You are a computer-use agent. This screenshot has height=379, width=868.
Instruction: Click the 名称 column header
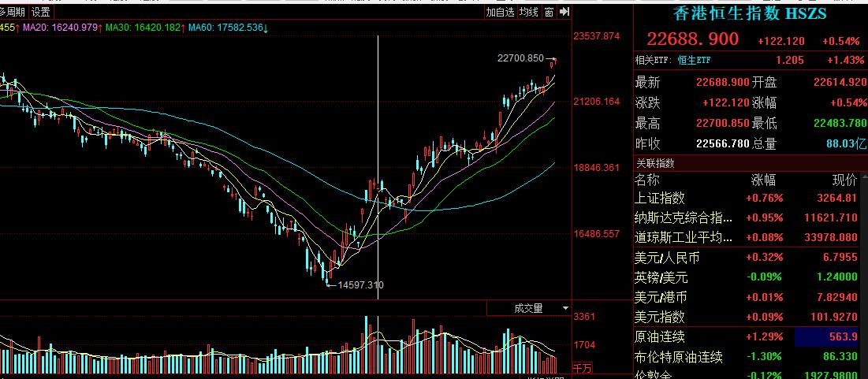click(647, 180)
